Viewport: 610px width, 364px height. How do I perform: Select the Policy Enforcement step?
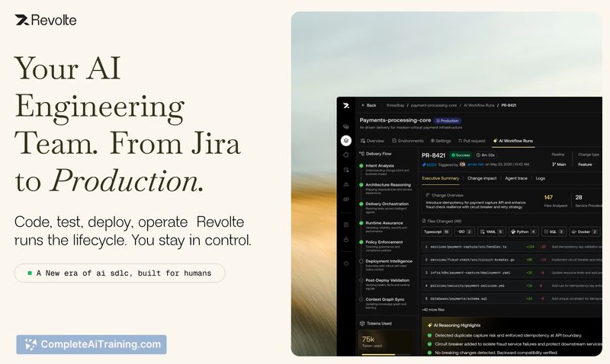[386, 246]
